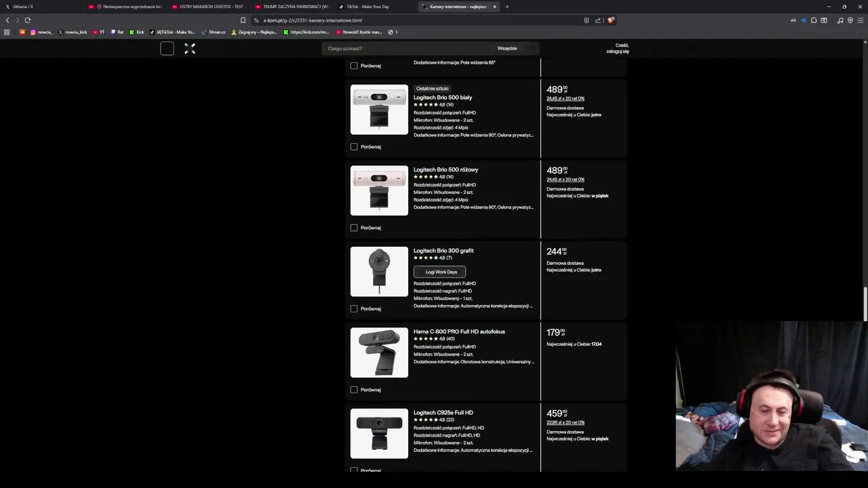Click the Ostatnie sztuki badge
This screenshot has height=488, width=868.
pos(432,89)
